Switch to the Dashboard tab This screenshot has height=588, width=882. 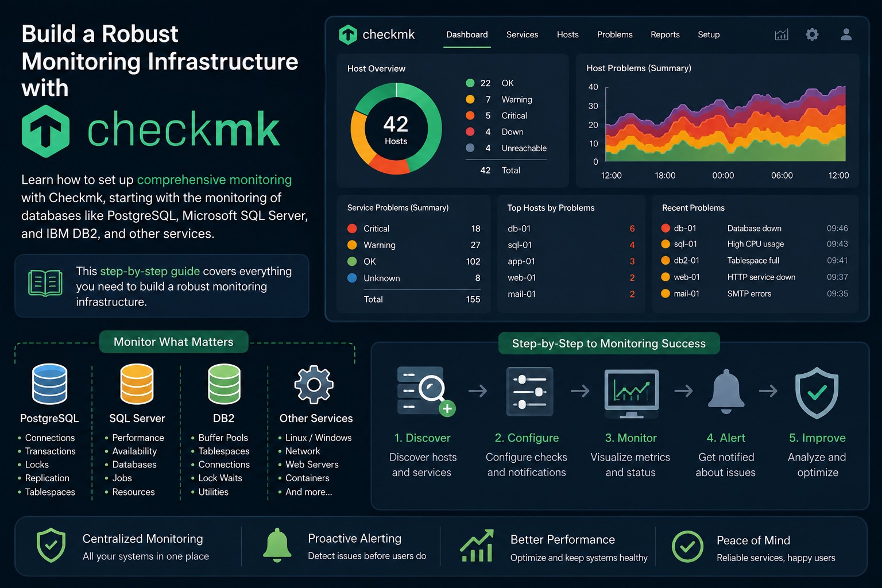click(x=467, y=34)
